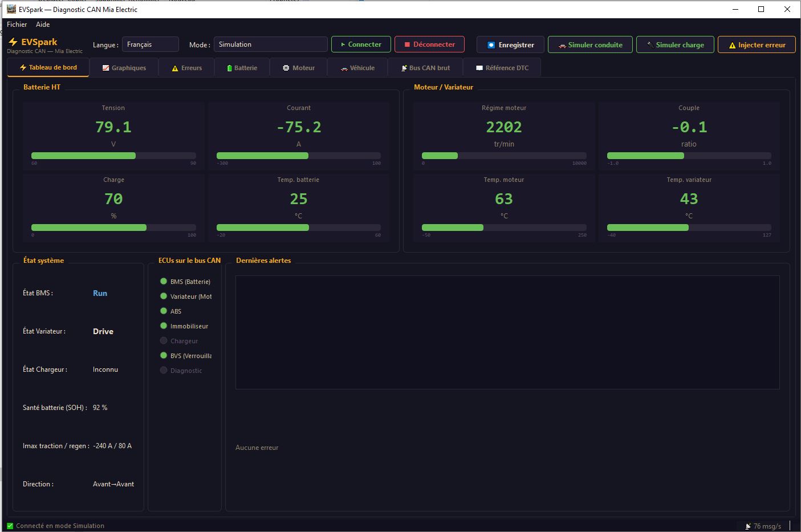Switch to the Tableau de bord tab

pyautogui.click(x=48, y=67)
